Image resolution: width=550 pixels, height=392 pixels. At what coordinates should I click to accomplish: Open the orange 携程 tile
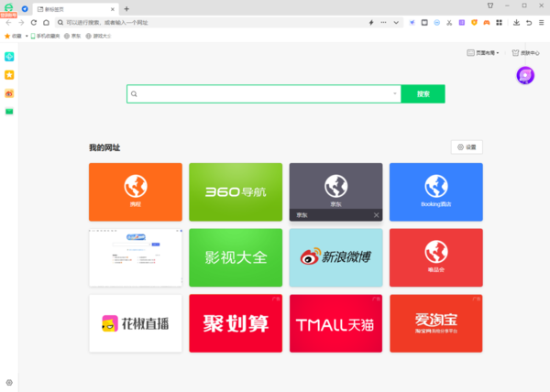136,192
